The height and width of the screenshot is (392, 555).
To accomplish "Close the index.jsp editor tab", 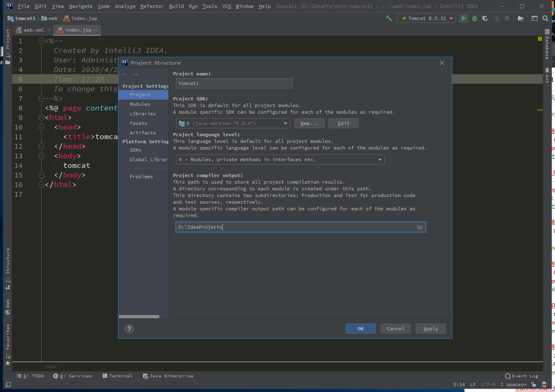I will point(96,30).
